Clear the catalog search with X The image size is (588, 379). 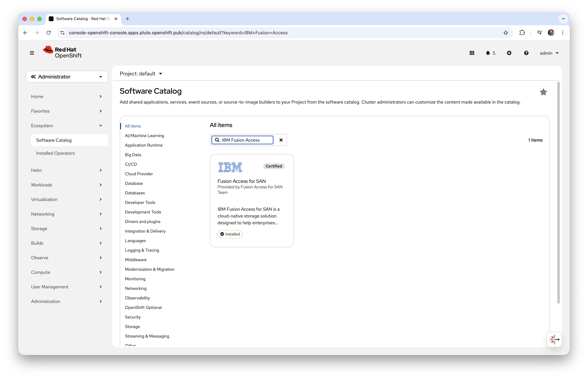click(281, 140)
